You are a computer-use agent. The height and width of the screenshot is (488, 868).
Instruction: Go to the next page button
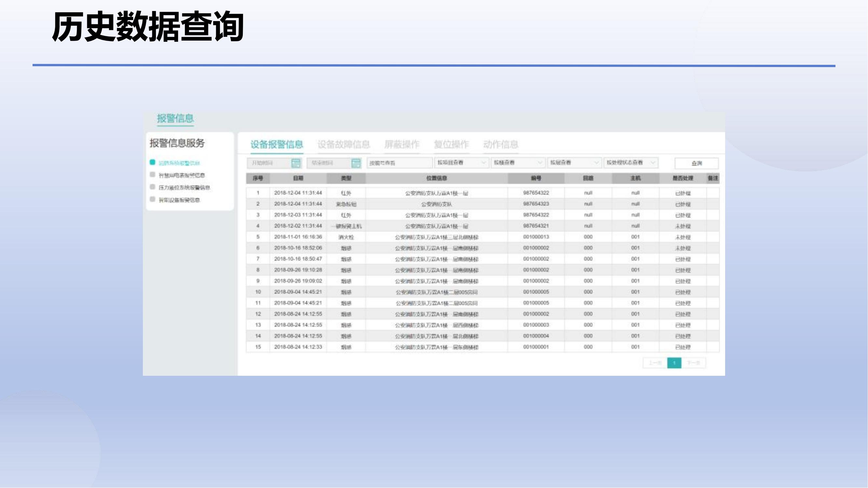(x=694, y=363)
